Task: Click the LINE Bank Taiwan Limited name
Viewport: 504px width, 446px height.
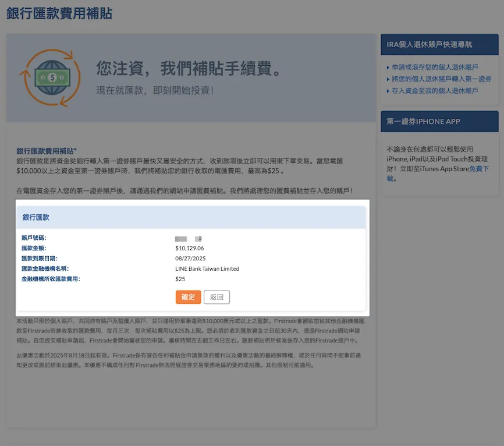Action: click(x=207, y=269)
